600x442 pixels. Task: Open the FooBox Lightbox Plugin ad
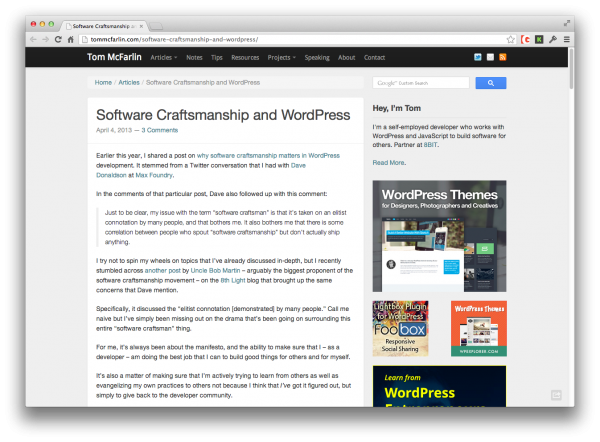click(x=401, y=328)
